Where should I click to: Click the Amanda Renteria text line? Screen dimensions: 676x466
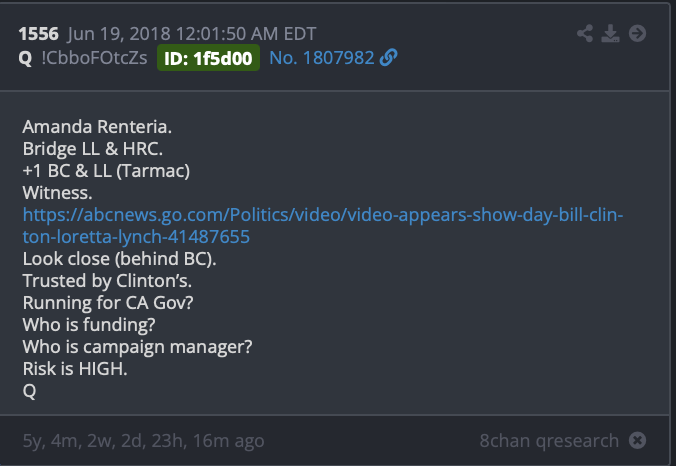coord(97,127)
